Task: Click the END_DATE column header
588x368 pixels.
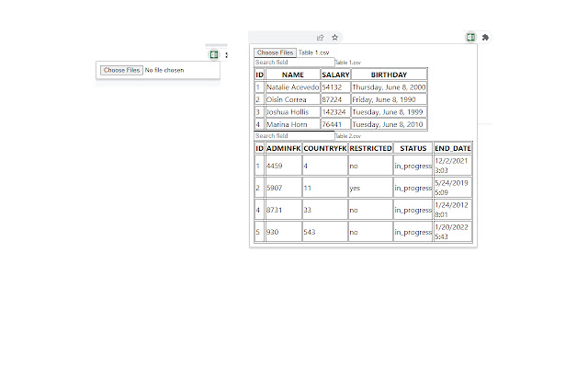Action: pos(453,148)
